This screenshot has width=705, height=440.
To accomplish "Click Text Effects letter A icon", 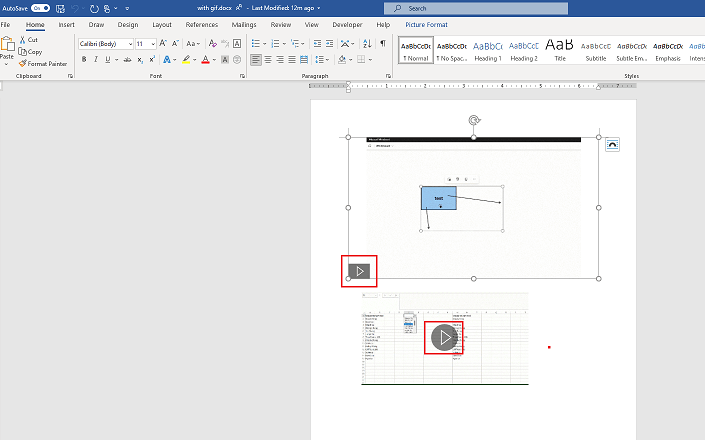I will pyautogui.click(x=167, y=59).
